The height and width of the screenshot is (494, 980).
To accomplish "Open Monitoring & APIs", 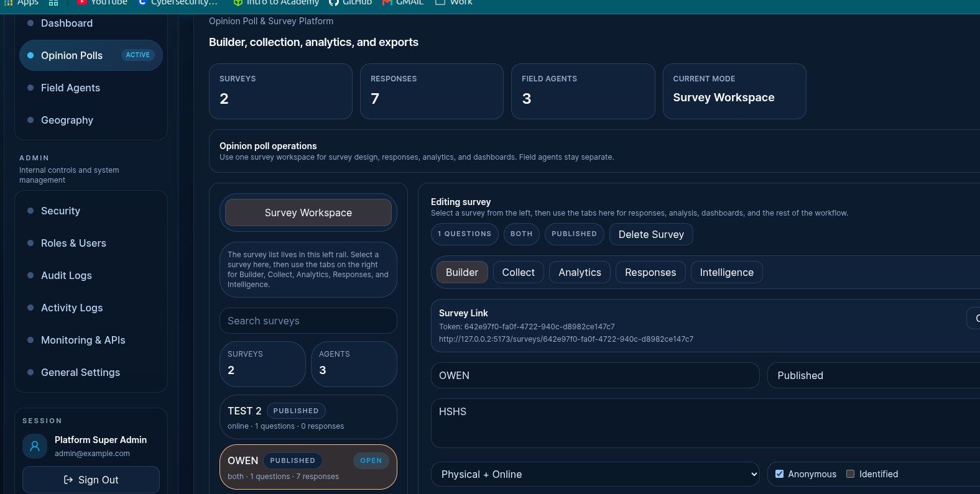I will (91, 340).
